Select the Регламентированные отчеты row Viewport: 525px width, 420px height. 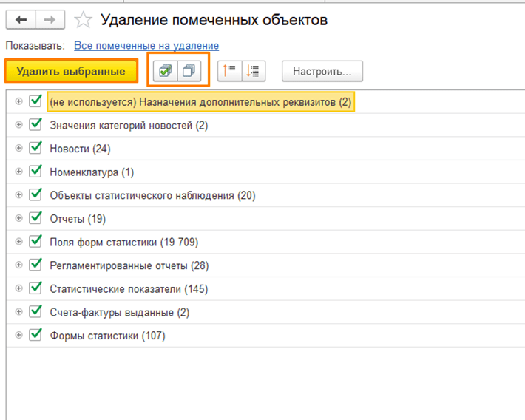click(x=129, y=265)
